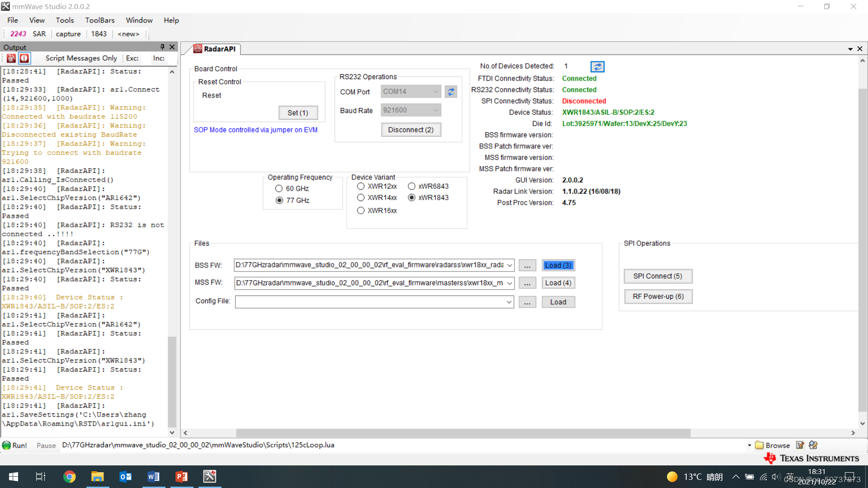
Task: Click the edit script notepad icon
Action: pos(800,445)
